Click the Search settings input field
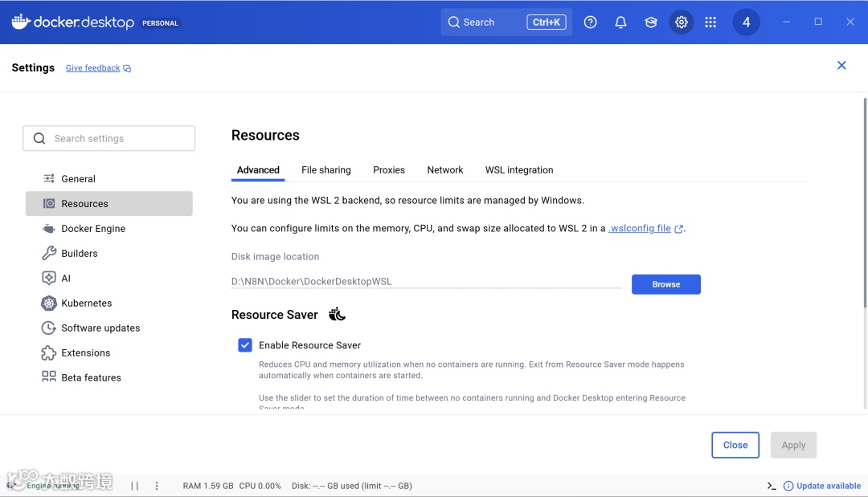The width and height of the screenshot is (868, 497). tap(109, 138)
